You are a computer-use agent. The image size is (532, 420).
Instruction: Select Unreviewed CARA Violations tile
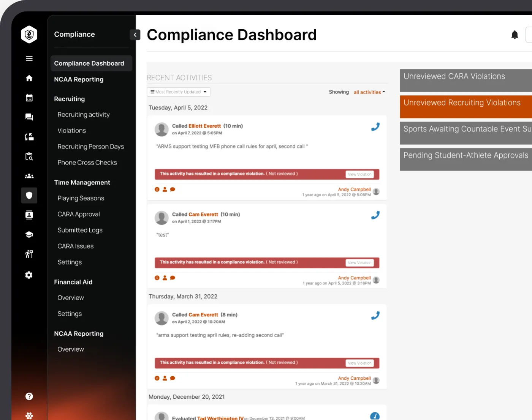(x=466, y=81)
